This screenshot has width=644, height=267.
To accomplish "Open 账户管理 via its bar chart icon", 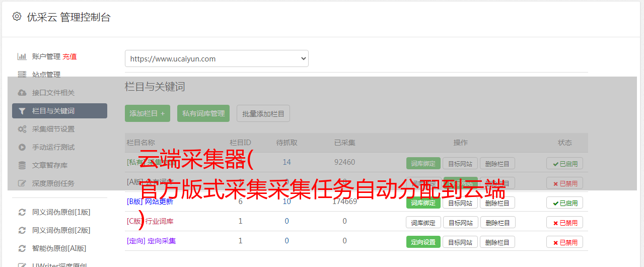I will (x=22, y=56).
